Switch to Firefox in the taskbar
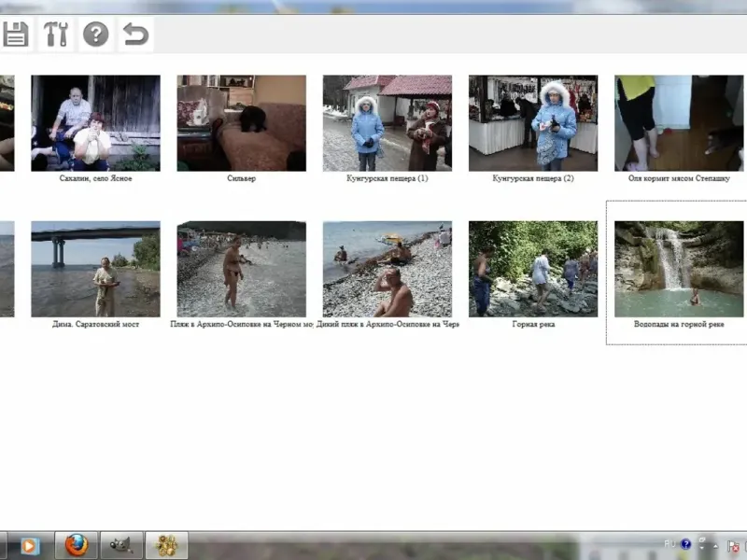The width and height of the screenshot is (747, 560). 77,545
